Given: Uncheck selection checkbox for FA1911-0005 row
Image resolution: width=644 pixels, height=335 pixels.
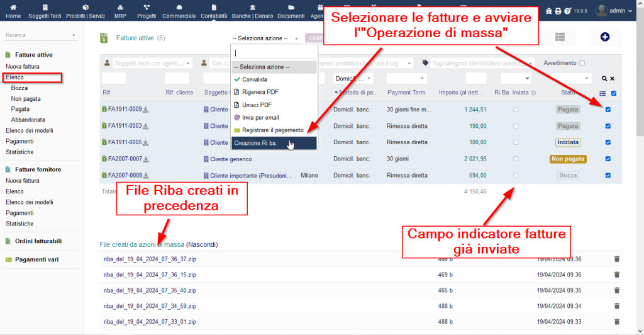Looking at the screenshot, I should click(x=608, y=142).
